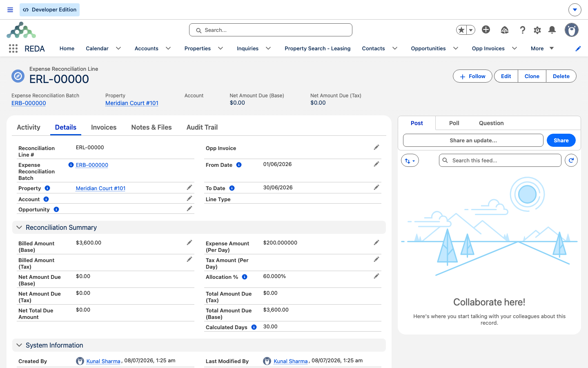Edit the Opp Invoice field

click(376, 147)
